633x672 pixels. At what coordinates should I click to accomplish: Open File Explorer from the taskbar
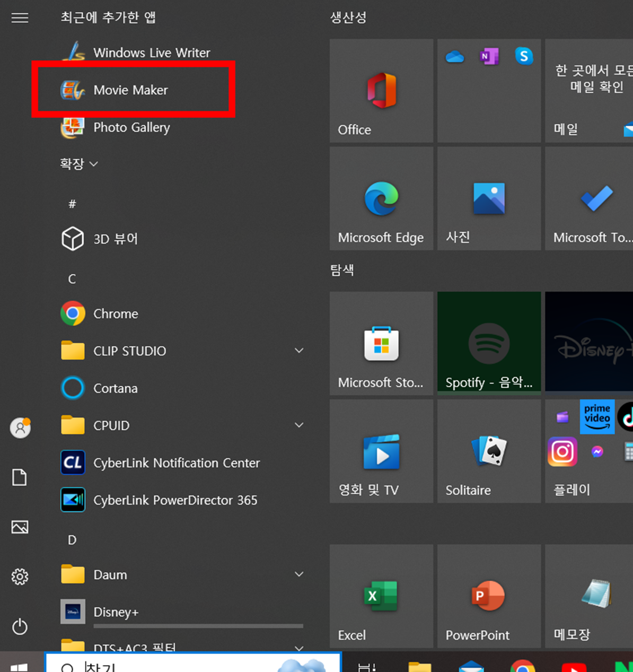420,666
